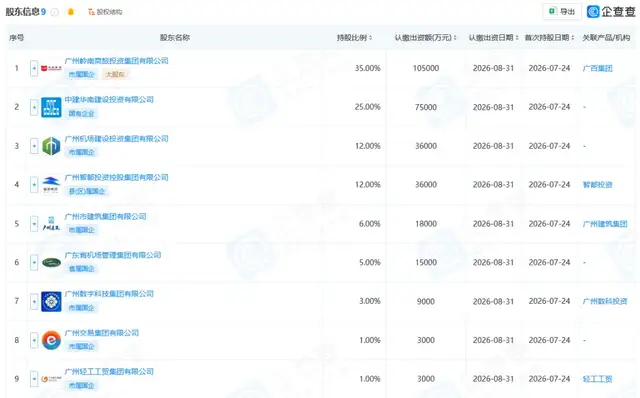The height and width of the screenshot is (398, 640).
Task: Click the 关联产品/机构 column header
Action: tap(606, 38)
